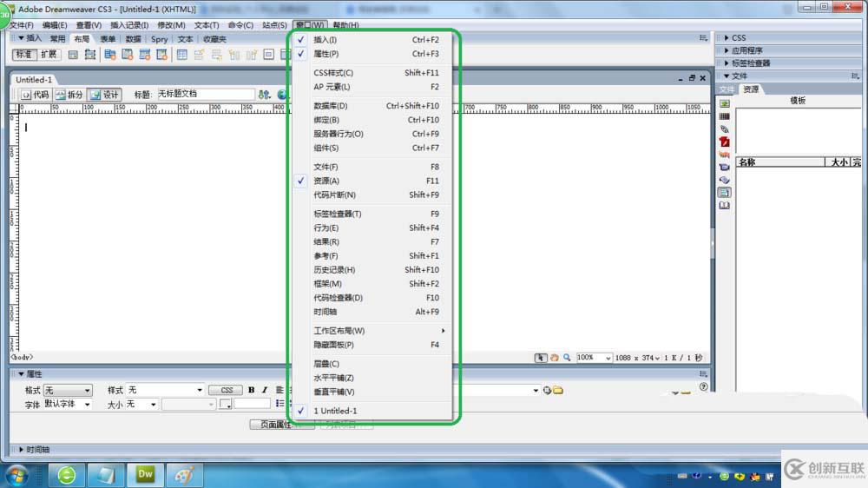Open the 字体 font dropdown
Image resolution: width=868 pixels, height=488 pixels.
coord(68,405)
